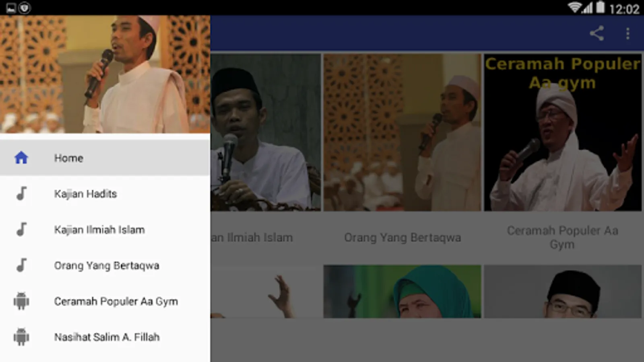Open the three-dot overflow menu
The image size is (644, 362).
click(627, 33)
